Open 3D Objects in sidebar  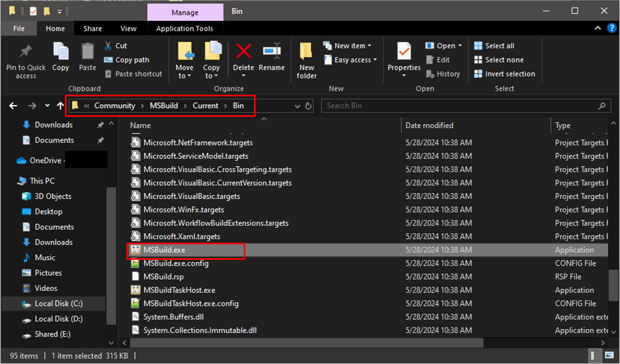pos(53,197)
